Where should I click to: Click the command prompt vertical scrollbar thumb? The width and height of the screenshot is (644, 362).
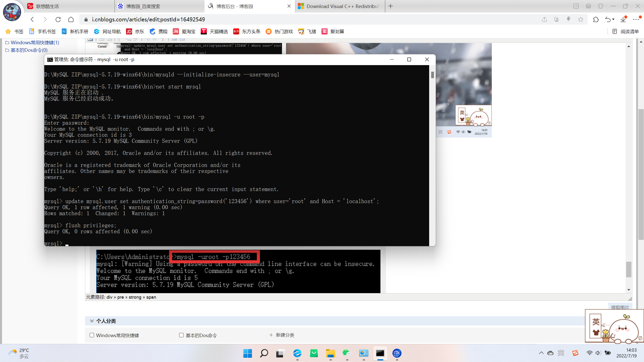[x=432, y=75]
